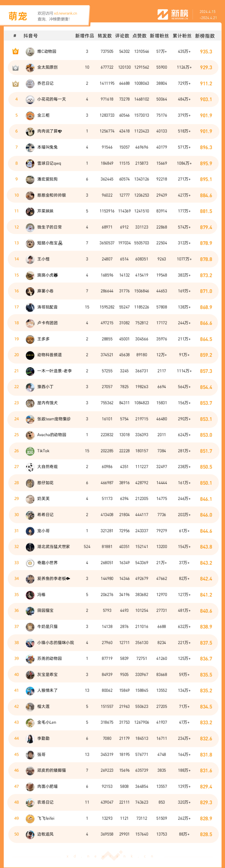Image resolution: width=225 pixels, height=868 pixels.
Task: Click the gold crown icon for rank one
Action: click(x=15, y=52)
